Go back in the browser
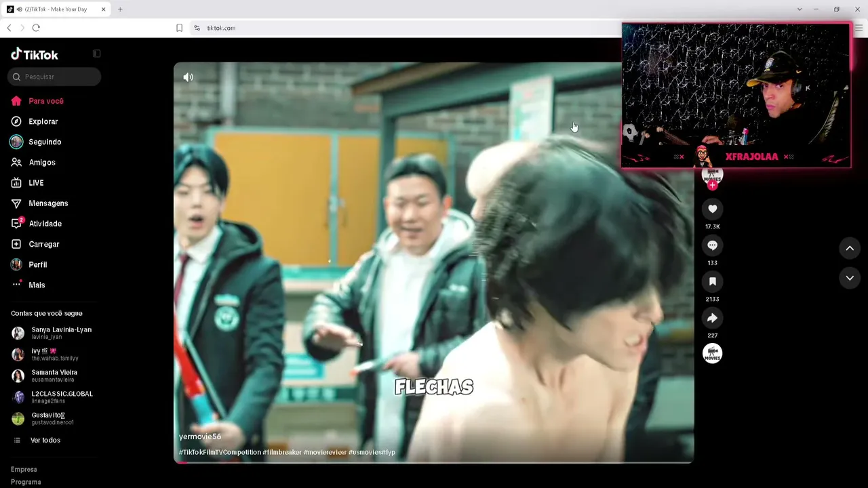Viewport: 868px width, 488px height. click(x=9, y=28)
